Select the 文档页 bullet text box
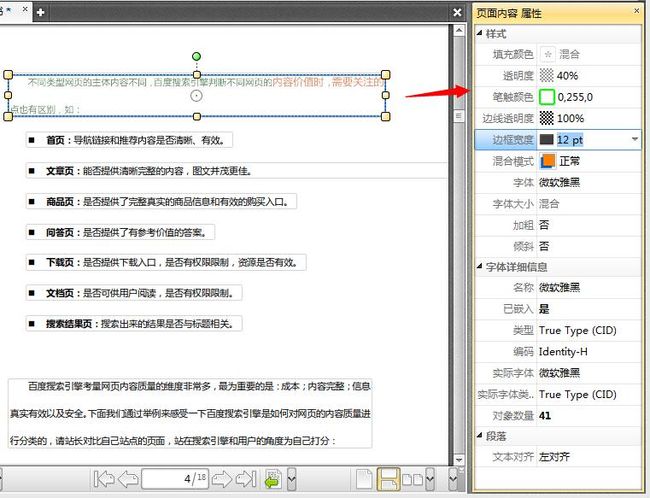Screen dimensions: 650x498 click(134, 293)
